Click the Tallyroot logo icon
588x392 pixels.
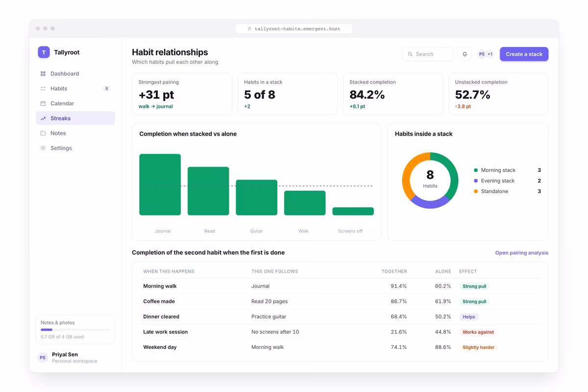44,52
